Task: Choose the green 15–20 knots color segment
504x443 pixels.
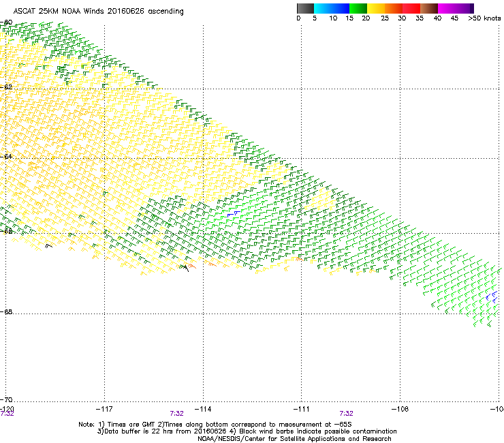Action: (x=358, y=8)
